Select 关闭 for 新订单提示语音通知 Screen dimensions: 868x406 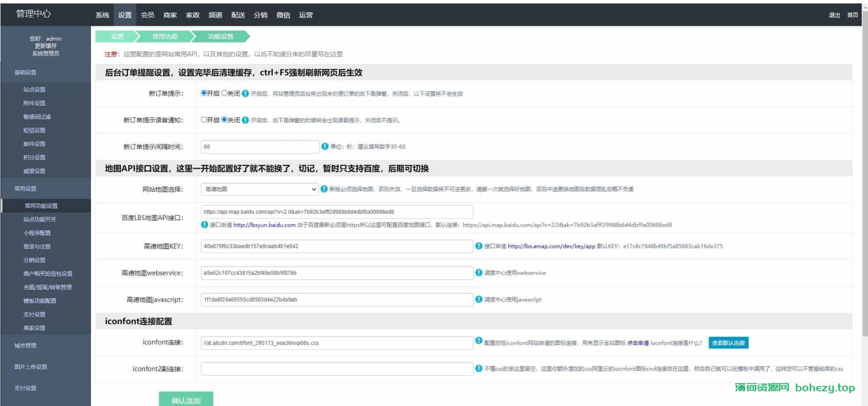coord(224,119)
